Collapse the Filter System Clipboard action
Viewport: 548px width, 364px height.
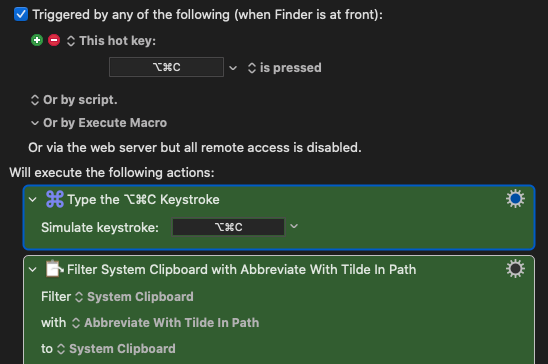[33, 270]
